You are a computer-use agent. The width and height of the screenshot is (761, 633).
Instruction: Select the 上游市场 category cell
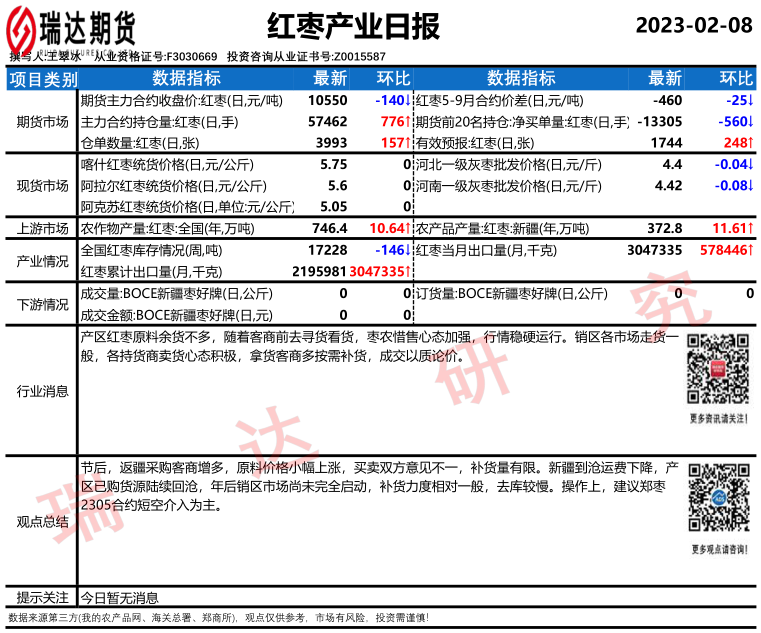pos(42,229)
